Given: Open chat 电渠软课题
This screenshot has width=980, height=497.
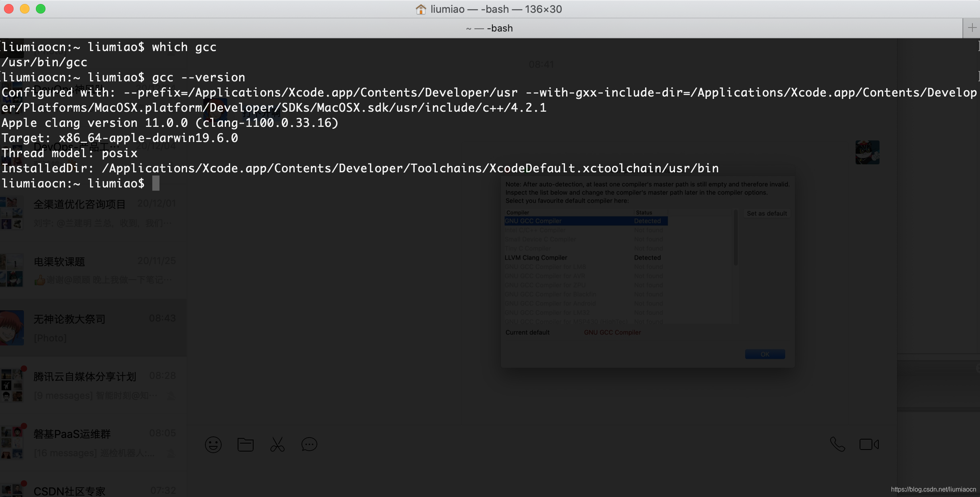Looking at the screenshot, I should point(93,270).
